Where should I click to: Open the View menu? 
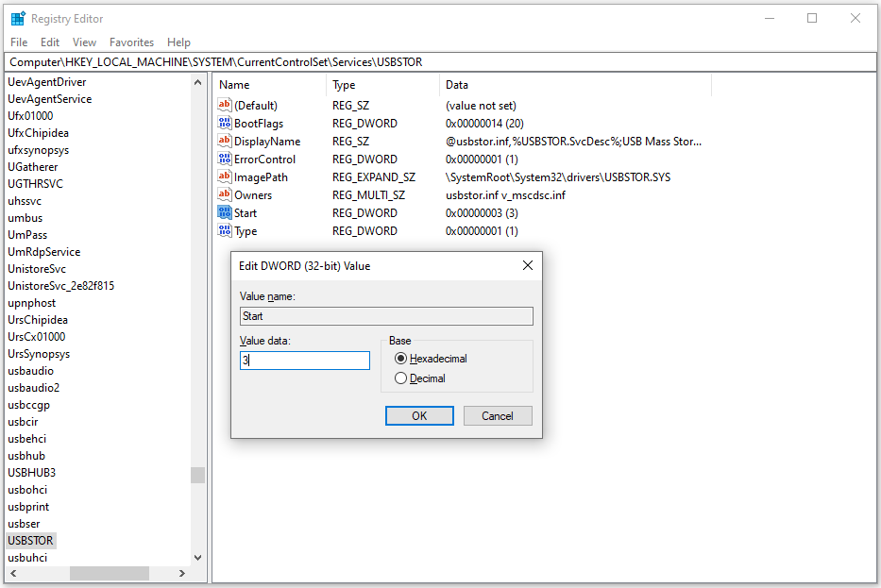pos(84,42)
